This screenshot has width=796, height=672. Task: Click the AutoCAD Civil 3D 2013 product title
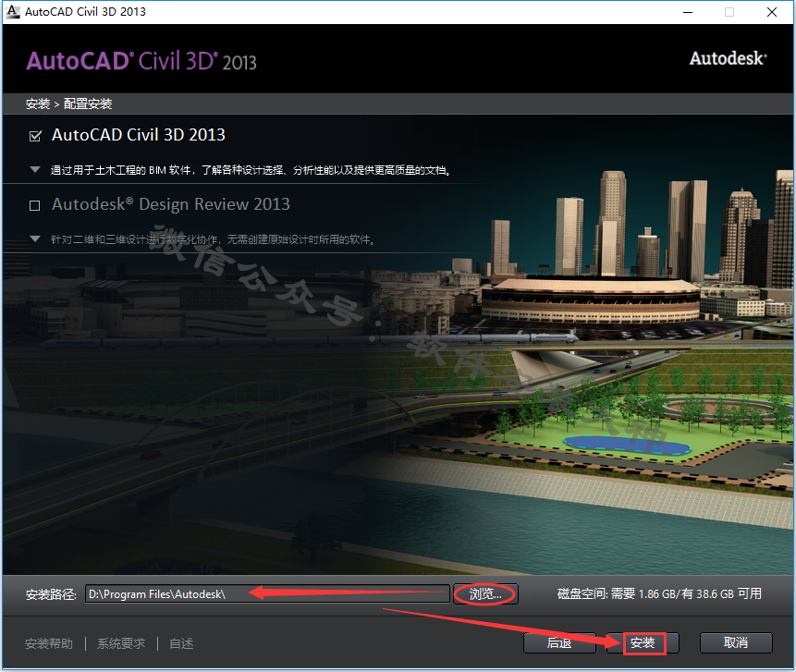click(x=139, y=135)
